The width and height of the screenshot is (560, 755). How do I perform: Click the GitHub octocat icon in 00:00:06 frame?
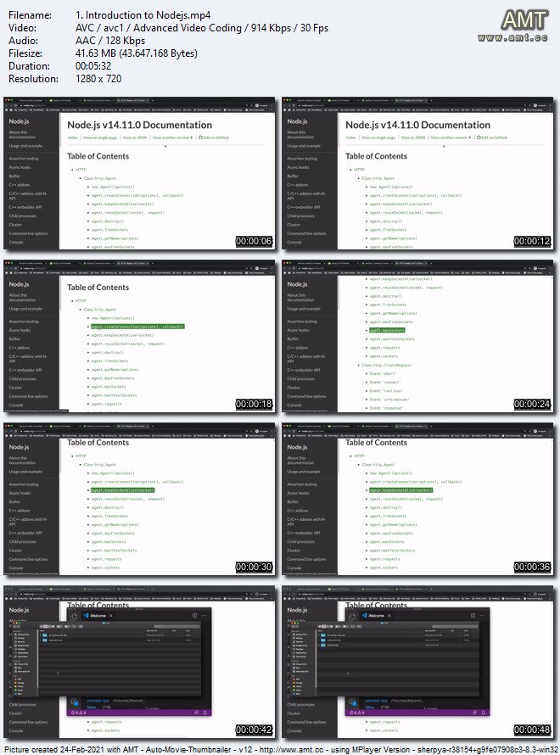pos(200,137)
